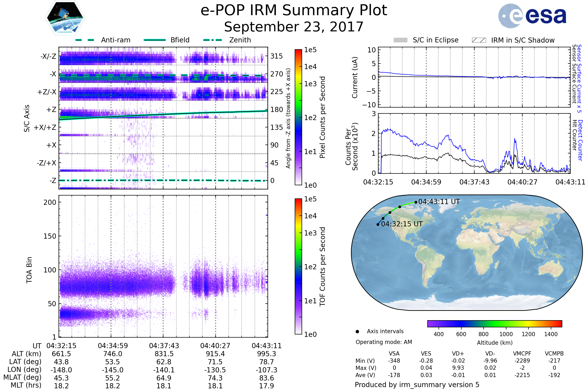Click the Axis intervals black dot legend
This screenshot has height=392, width=588.
(x=357, y=331)
